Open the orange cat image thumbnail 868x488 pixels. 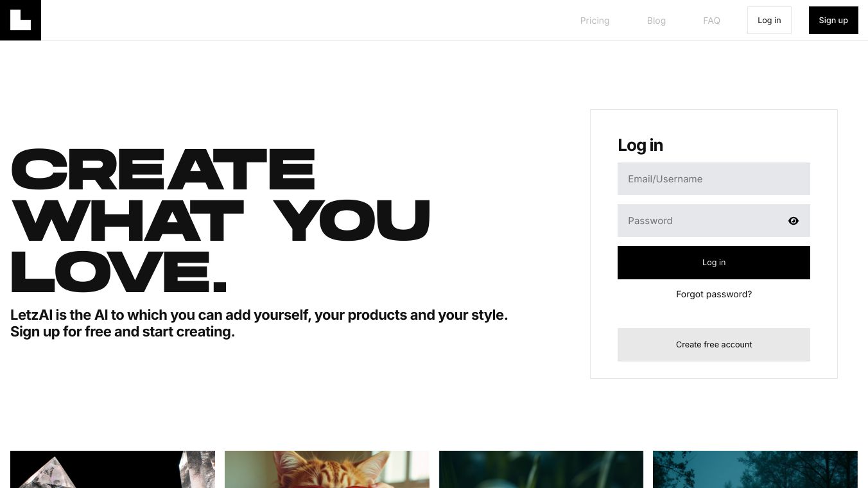point(327,469)
